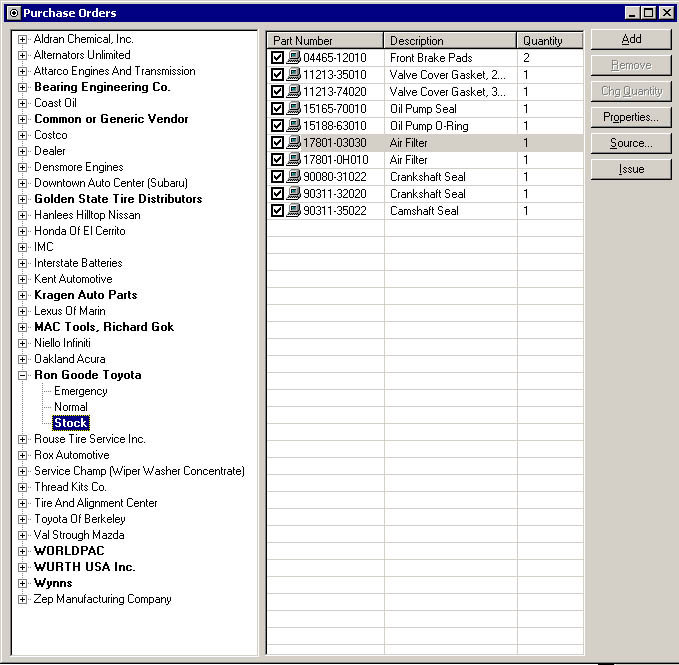This screenshot has height=665, width=679.
Task: Toggle the Oil Pump O-Ring checkbox
Action: point(277,126)
